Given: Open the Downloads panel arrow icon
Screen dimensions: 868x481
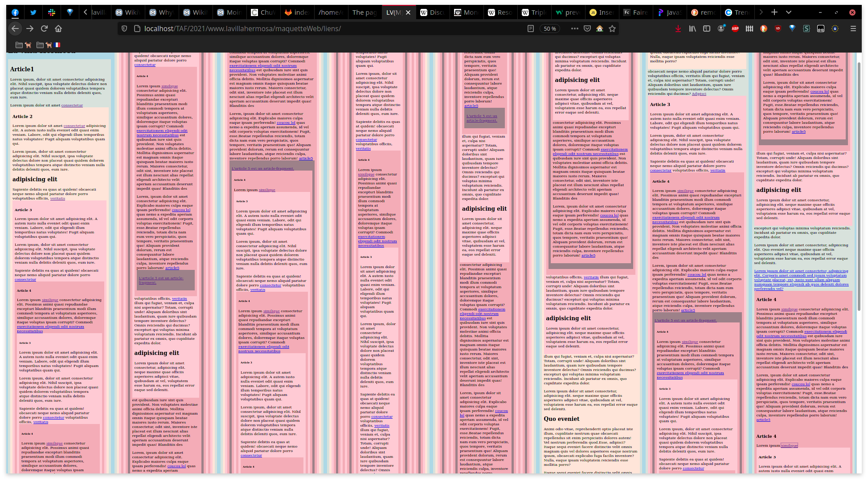Looking at the screenshot, I should point(678,29).
